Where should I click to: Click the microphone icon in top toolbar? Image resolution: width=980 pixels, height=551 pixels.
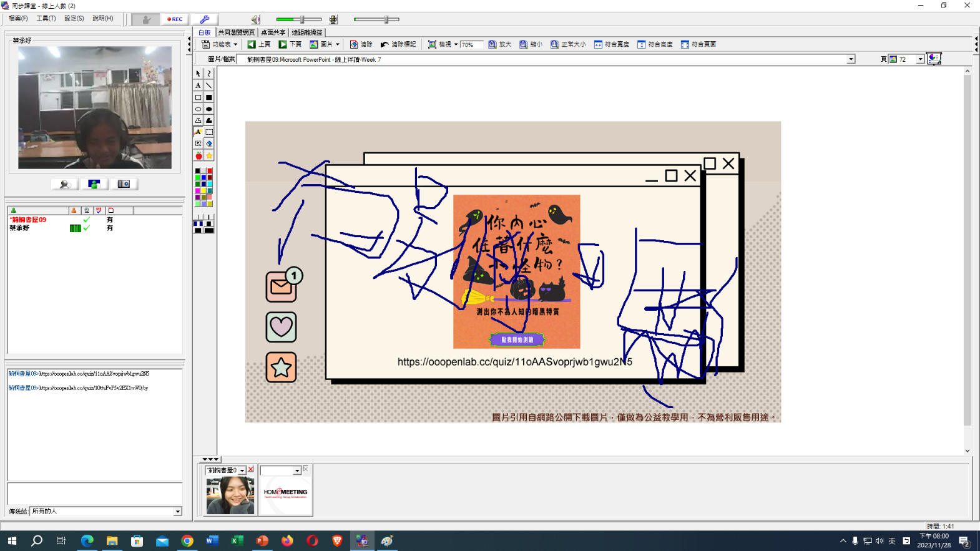tap(333, 19)
